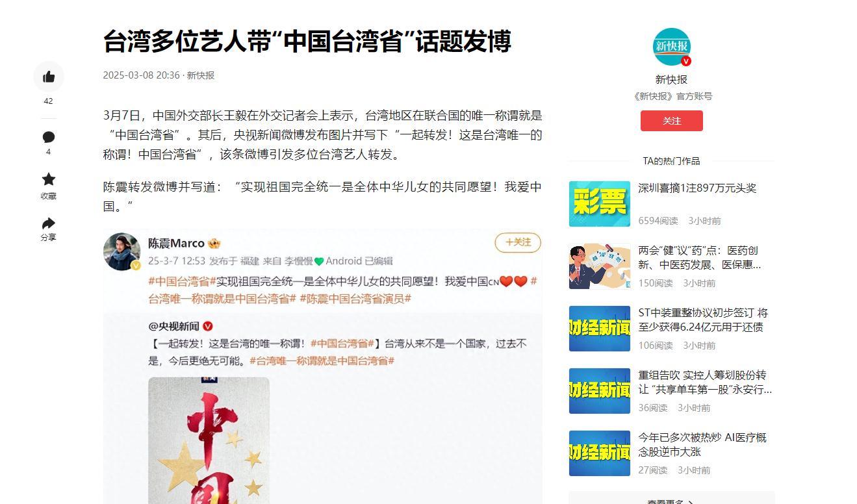The width and height of the screenshot is (857, 504).
Task: Click the star 收藏 favorite icon
Action: [49, 179]
